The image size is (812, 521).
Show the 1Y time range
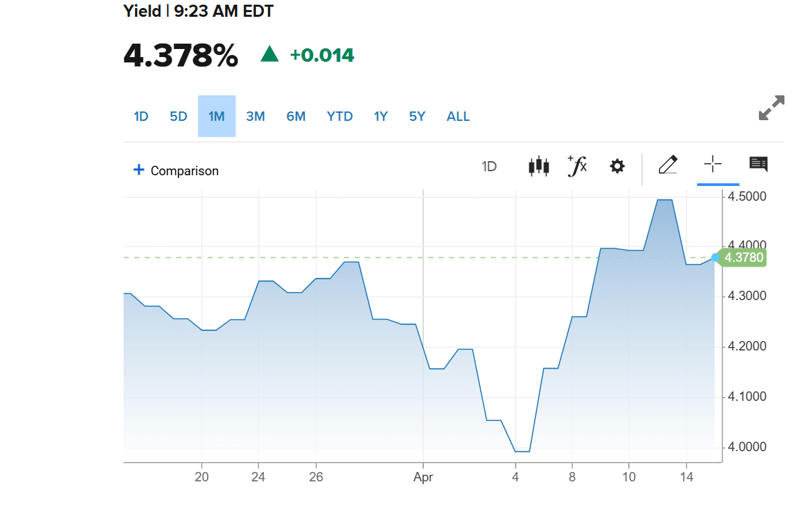(x=381, y=116)
